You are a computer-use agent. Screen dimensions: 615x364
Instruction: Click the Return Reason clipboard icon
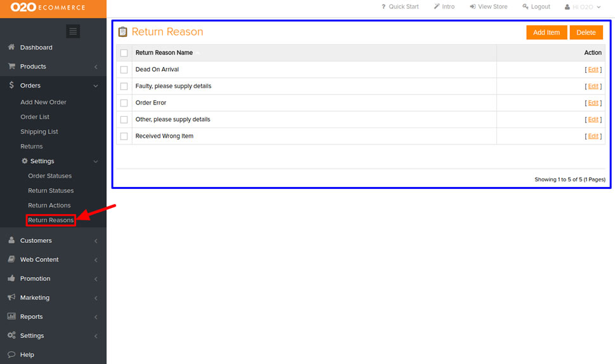(123, 32)
